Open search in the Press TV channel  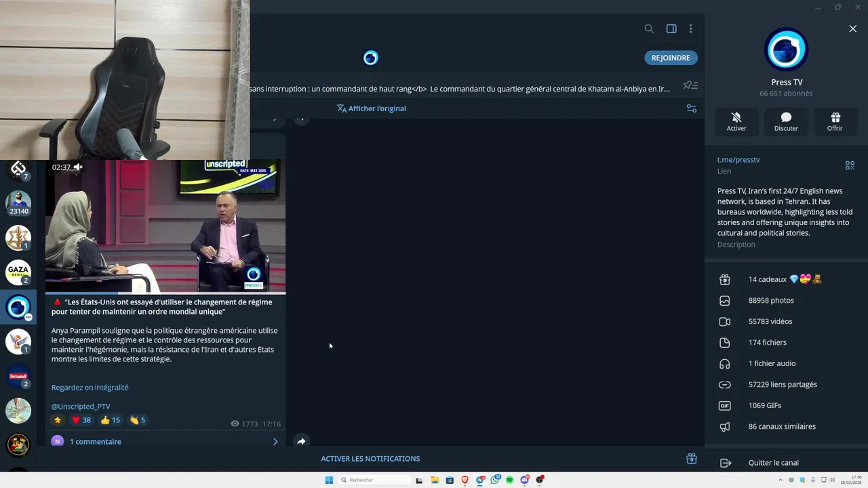(x=649, y=28)
